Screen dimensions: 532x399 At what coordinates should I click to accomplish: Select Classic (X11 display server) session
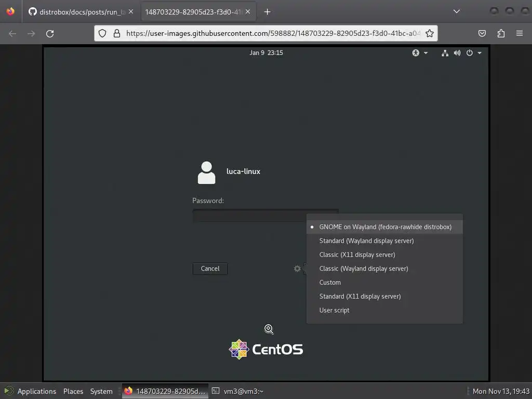(x=384, y=255)
